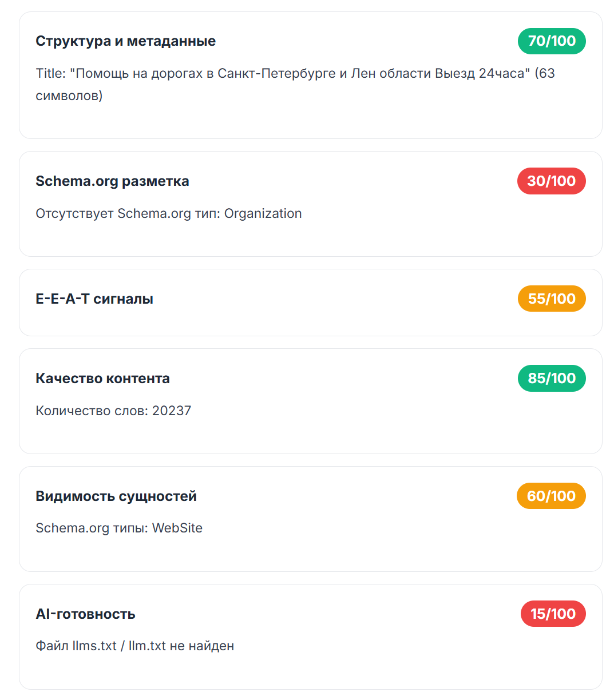Open the 'Видимость сущностей' card heading
The width and height of the screenshot is (610, 700).
pos(116,496)
